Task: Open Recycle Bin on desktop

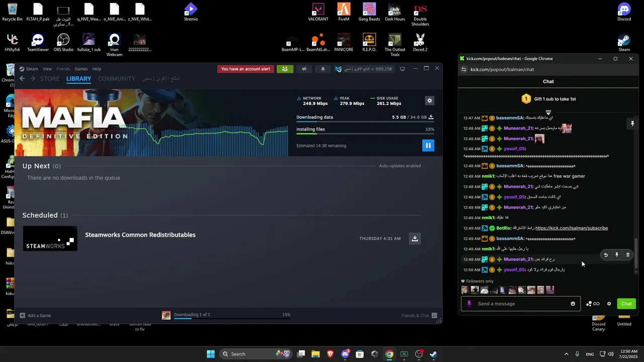Action: (12, 13)
